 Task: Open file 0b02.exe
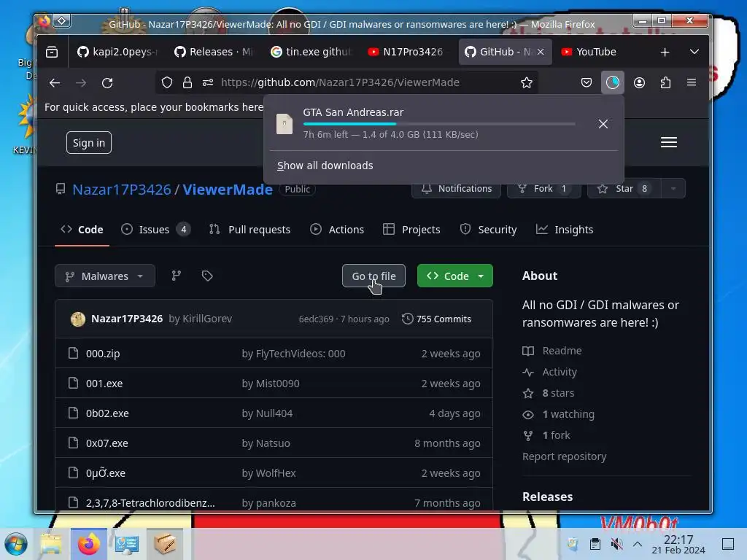[x=107, y=413]
